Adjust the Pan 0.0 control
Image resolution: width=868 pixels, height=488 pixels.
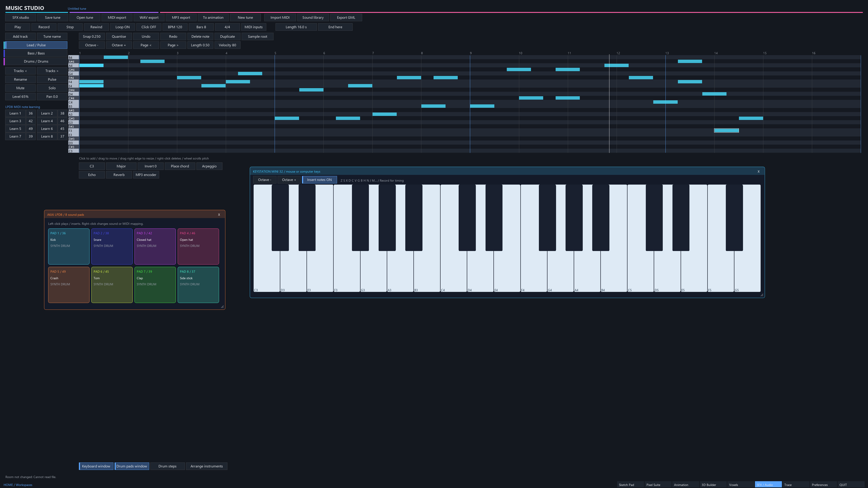click(52, 97)
